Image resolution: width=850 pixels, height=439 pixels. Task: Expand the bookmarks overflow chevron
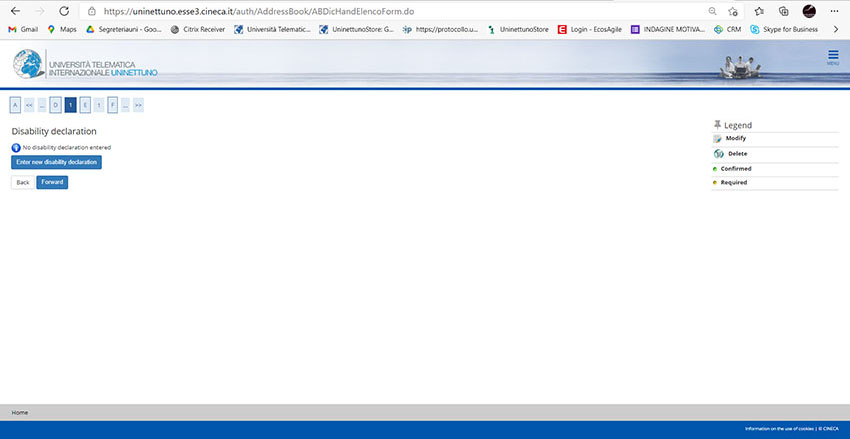point(835,29)
